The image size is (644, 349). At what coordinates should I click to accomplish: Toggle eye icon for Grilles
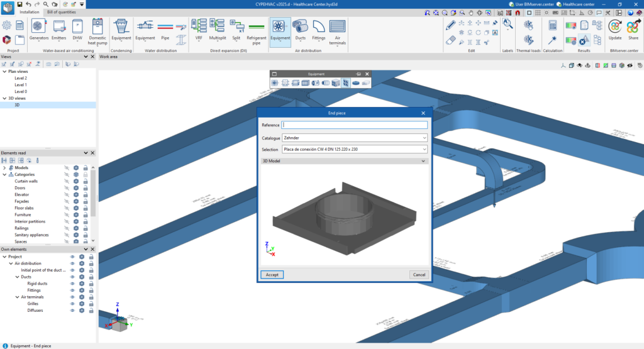[72, 304]
